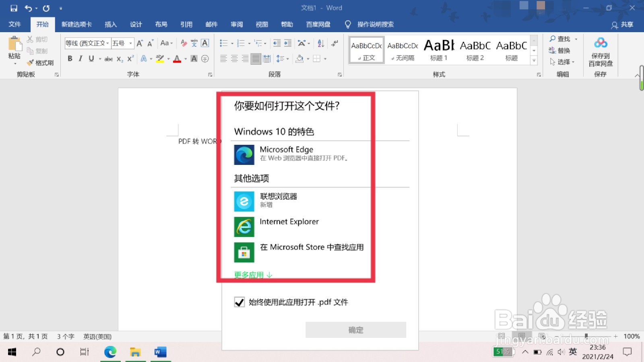Apply the Format Painter (格式刷)
Image resolution: width=644 pixels, height=362 pixels.
(40, 63)
